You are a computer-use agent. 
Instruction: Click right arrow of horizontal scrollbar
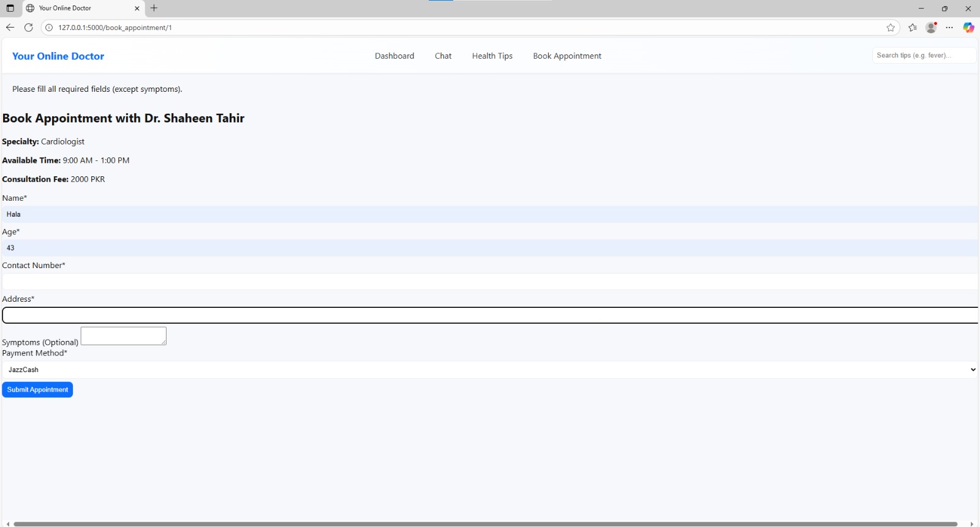pos(972,524)
